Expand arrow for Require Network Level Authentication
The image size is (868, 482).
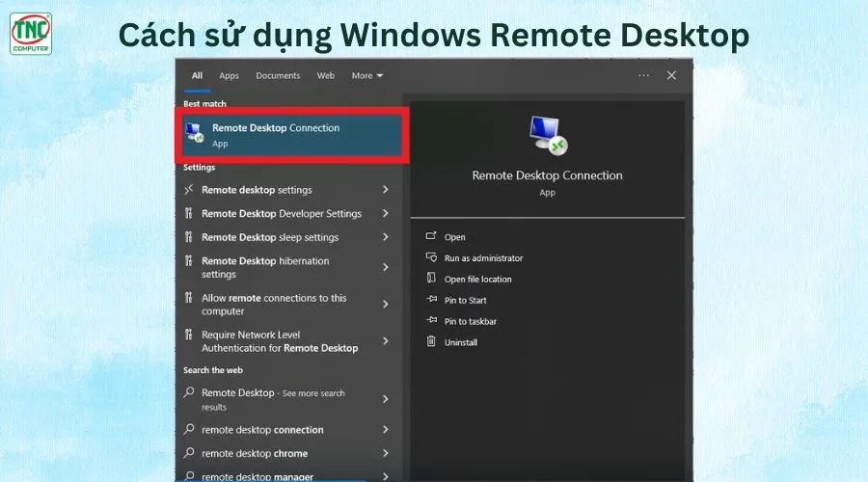385,341
